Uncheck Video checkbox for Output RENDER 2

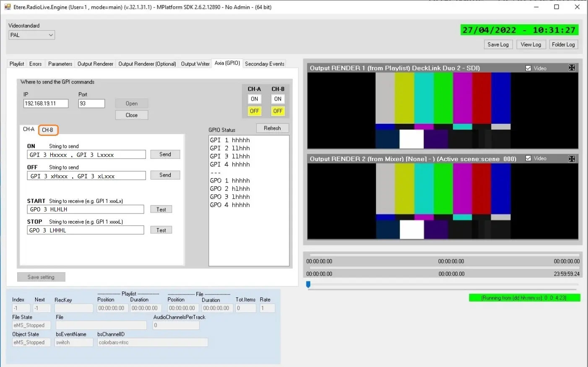pos(528,159)
